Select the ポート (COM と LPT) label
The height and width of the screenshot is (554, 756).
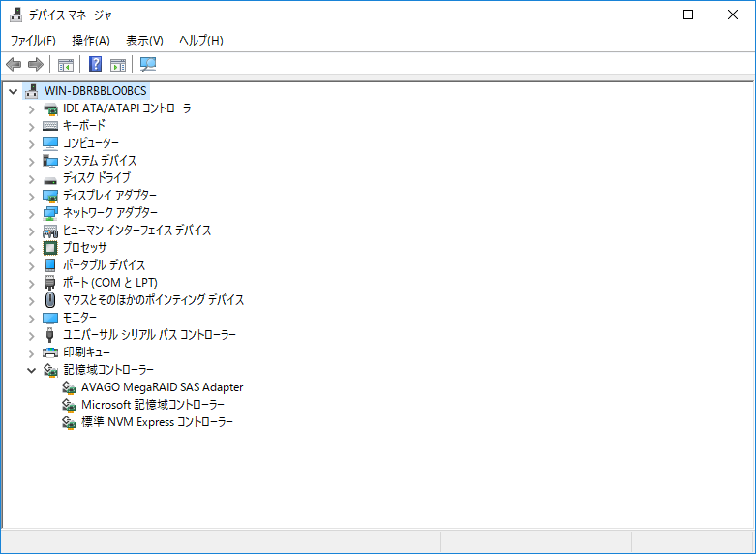point(110,283)
